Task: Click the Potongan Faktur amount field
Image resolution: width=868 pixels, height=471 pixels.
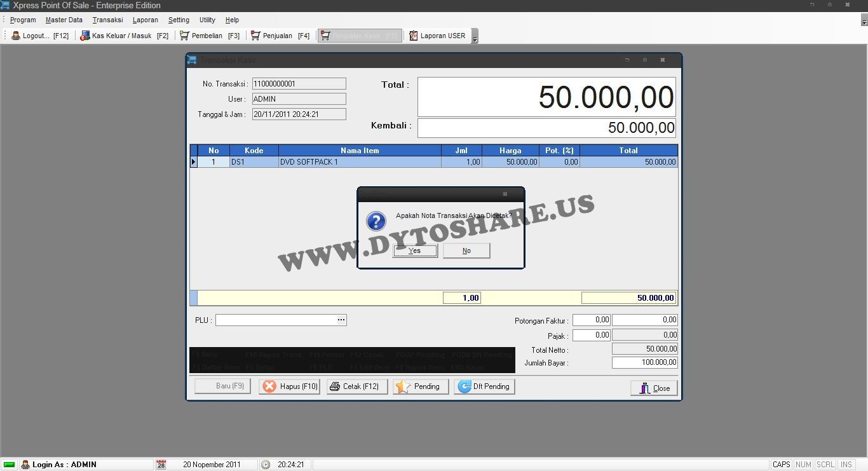Action: (645, 320)
